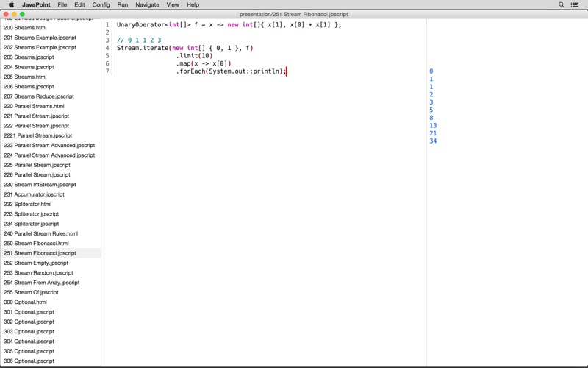Click the .forEach(System.out::println) line
Viewport: 588px width, 368px height.
[x=231, y=71]
